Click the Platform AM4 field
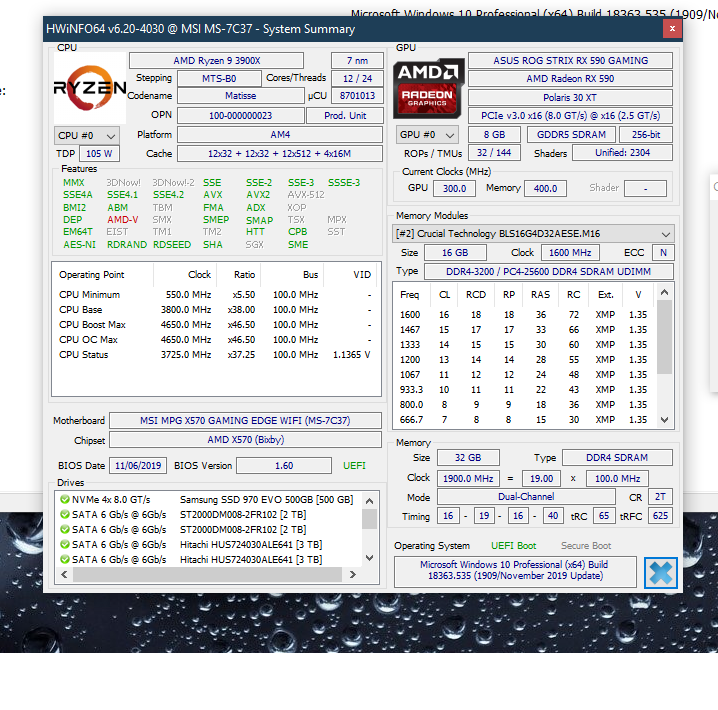Viewport: 718px width, 710px height. [280, 135]
